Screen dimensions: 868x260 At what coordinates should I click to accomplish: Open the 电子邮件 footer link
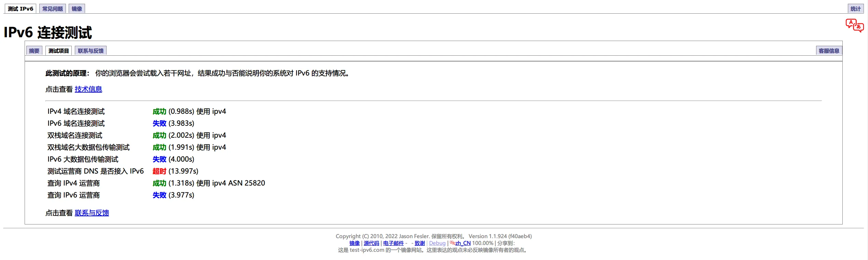coord(394,243)
